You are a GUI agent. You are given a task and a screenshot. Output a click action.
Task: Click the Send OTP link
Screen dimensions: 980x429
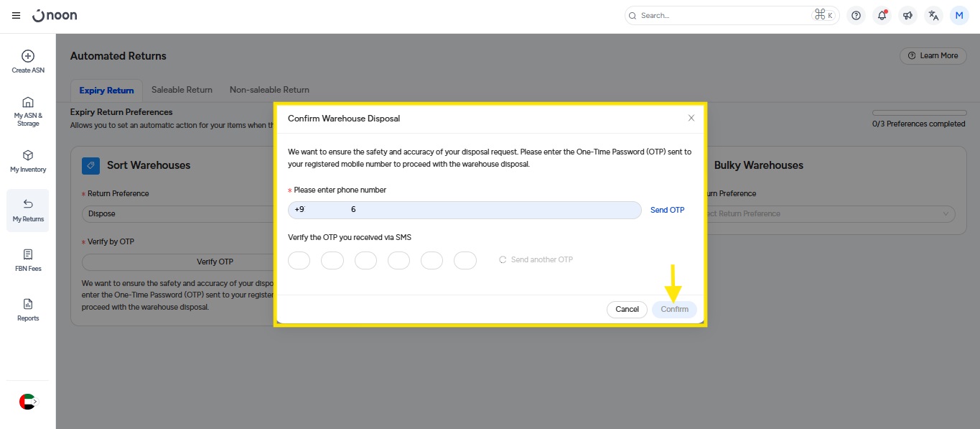(667, 210)
